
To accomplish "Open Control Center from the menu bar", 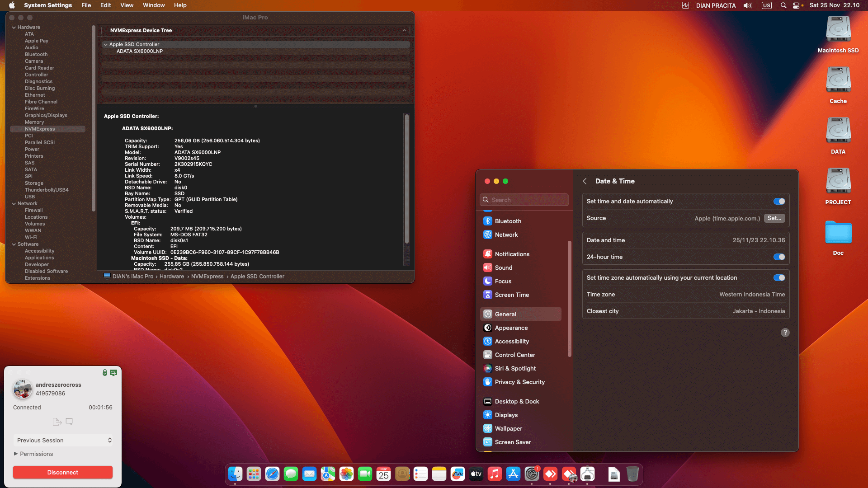I will [797, 5].
